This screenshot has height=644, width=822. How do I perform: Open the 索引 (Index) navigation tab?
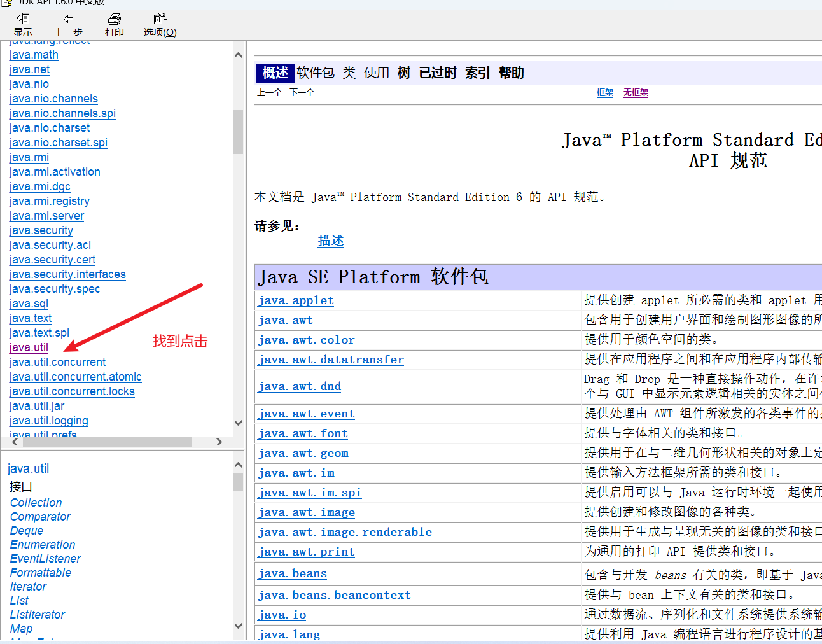pyautogui.click(x=477, y=73)
